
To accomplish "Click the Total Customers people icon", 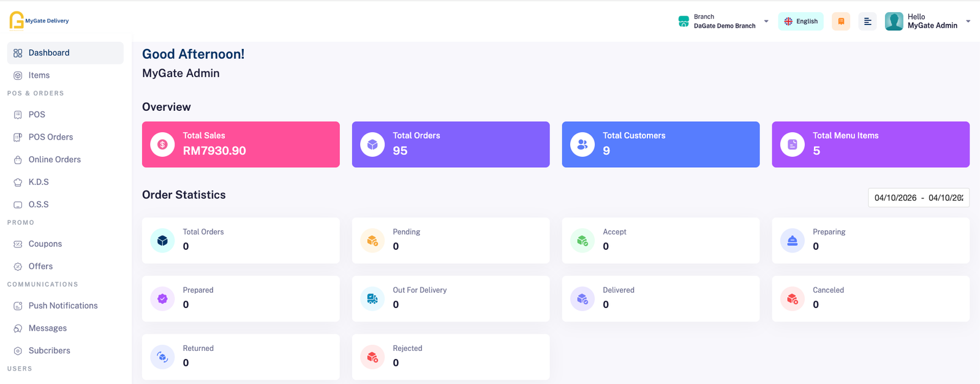I will 582,145.
